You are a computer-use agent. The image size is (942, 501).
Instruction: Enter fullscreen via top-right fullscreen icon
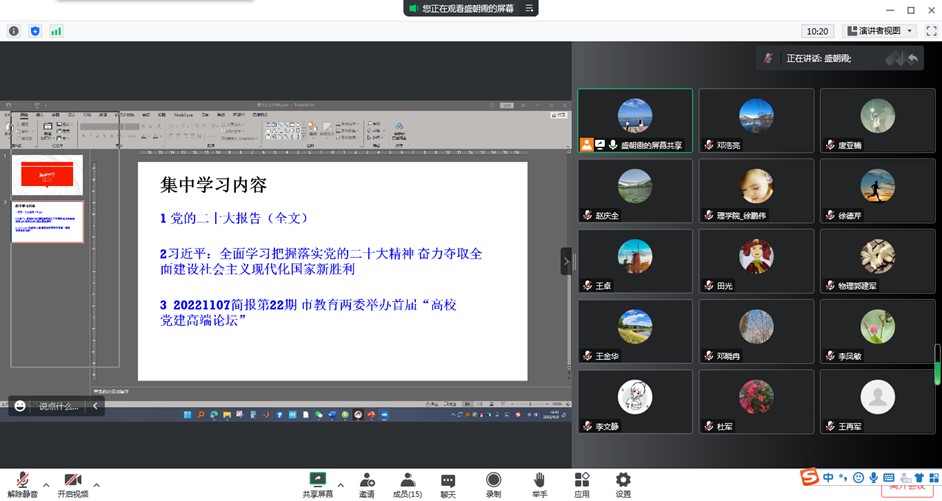931,31
